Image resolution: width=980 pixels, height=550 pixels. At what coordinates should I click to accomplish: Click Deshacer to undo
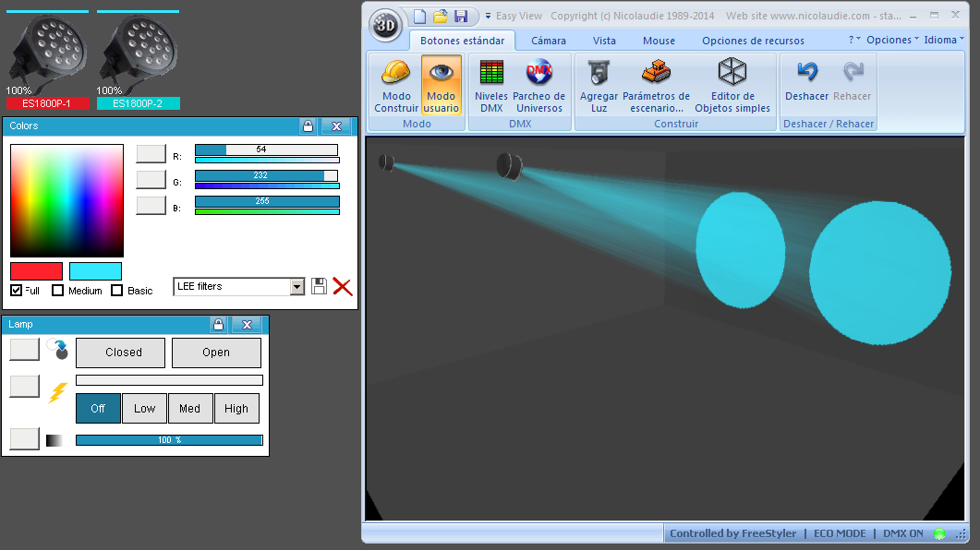coord(807,79)
